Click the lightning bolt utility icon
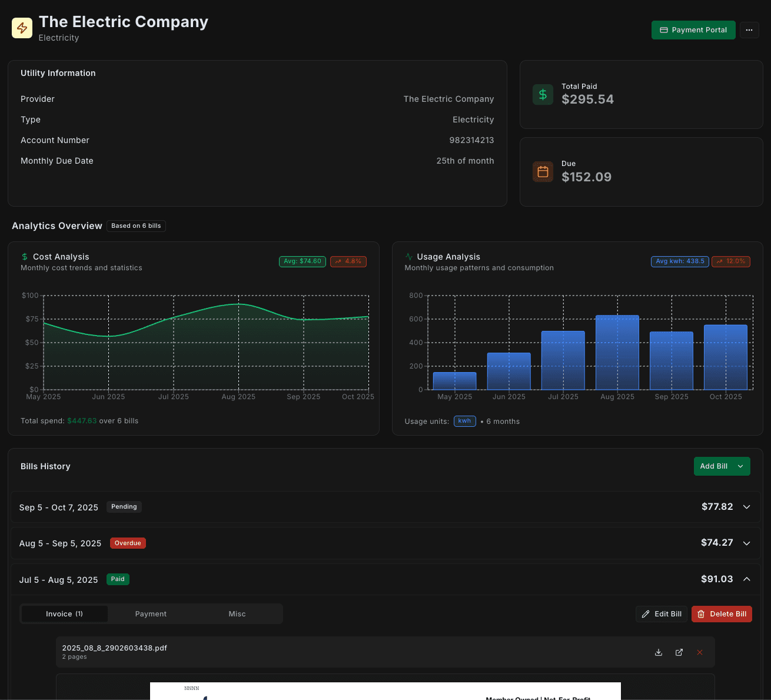This screenshot has width=771, height=700. pos(22,28)
